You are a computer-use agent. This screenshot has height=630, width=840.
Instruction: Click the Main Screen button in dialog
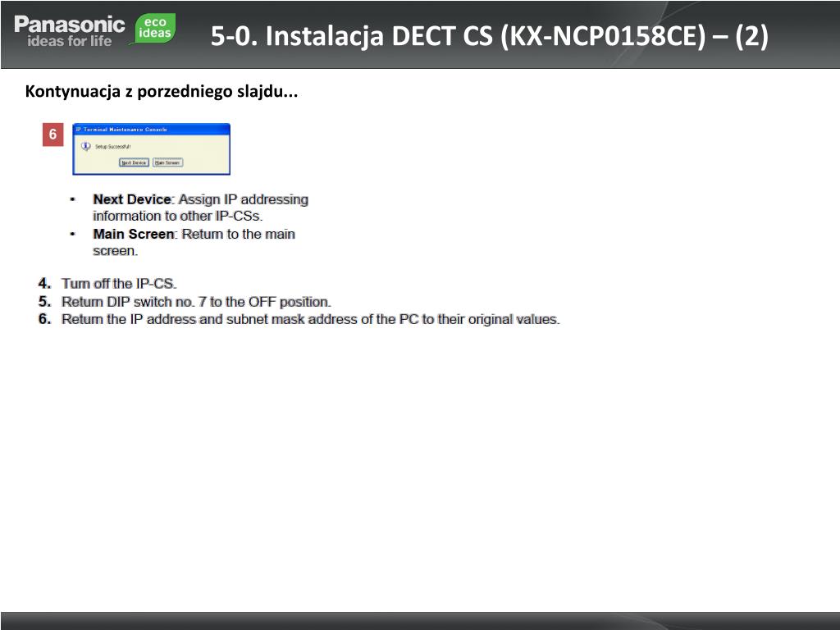coord(167,162)
